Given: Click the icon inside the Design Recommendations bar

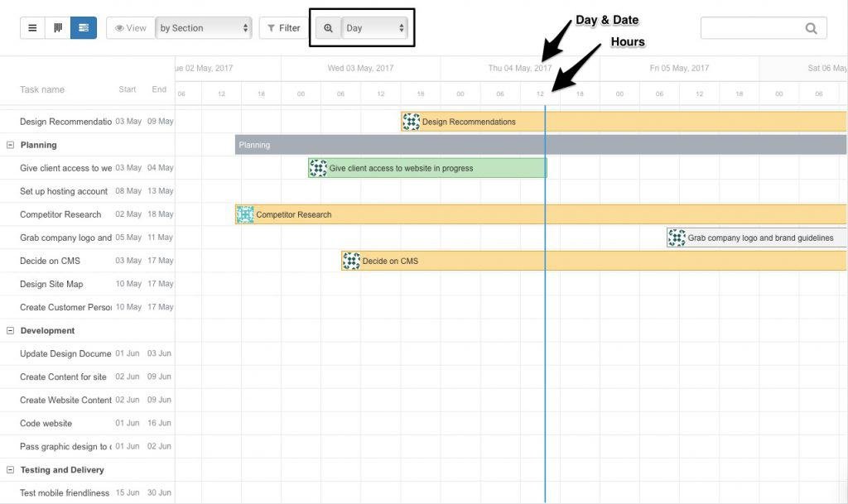Looking at the screenshot, I should pos(412,121).
